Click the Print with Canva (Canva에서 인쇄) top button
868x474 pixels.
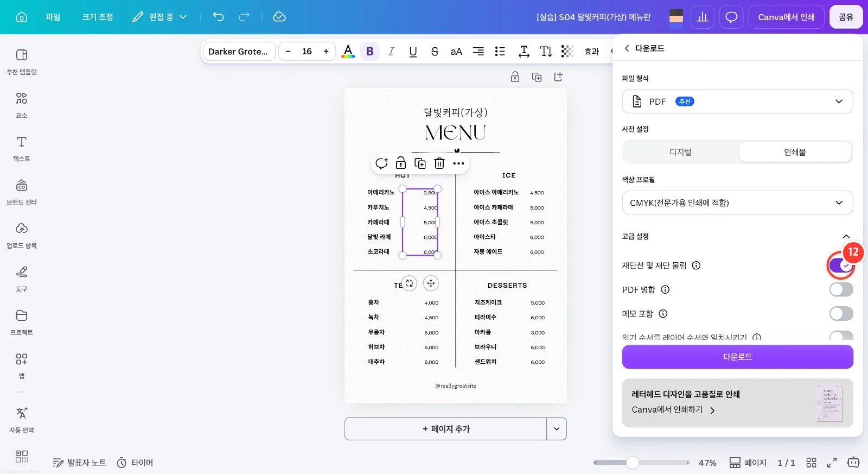[x=786, y=17]
